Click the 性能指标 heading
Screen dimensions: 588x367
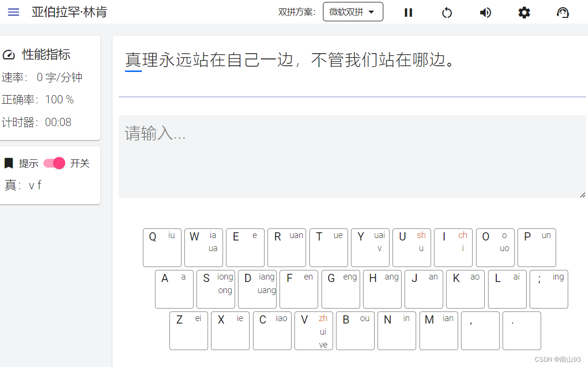(46, 55)
